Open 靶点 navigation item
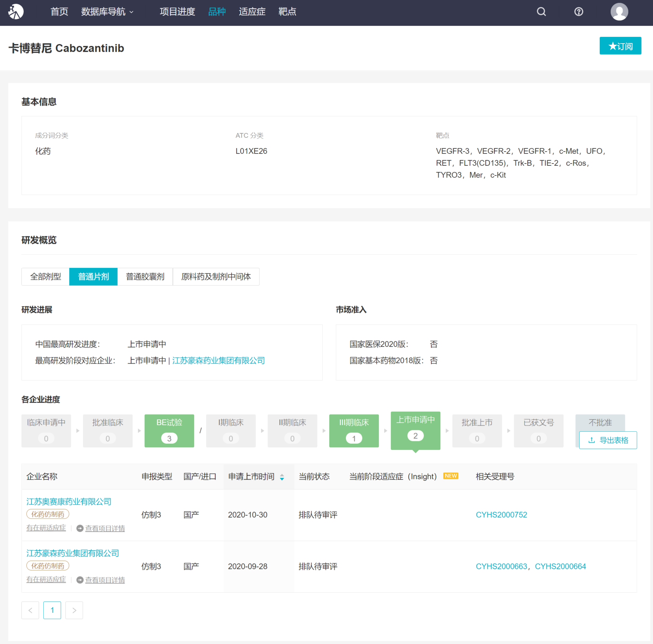The height and width of the screenshot is (644, 653). (x=287, y=12)
